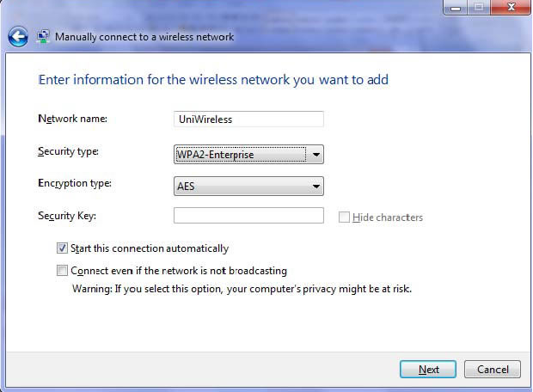Click the Security Key label
This screenshot has height=392, width=533.
[67, 216]
